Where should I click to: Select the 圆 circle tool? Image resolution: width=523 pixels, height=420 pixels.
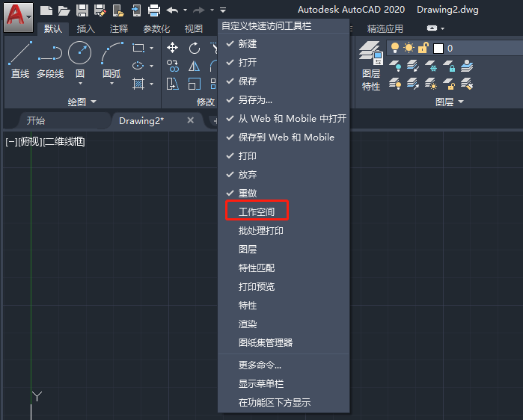click(x=80, y=60)
